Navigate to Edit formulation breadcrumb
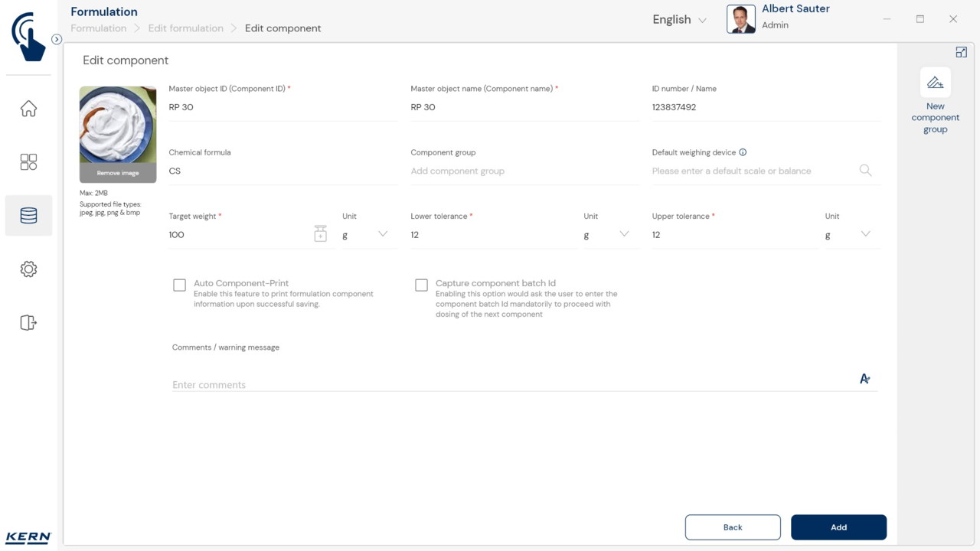This screenshot has height=551, width=980. [x=185, y=28]
